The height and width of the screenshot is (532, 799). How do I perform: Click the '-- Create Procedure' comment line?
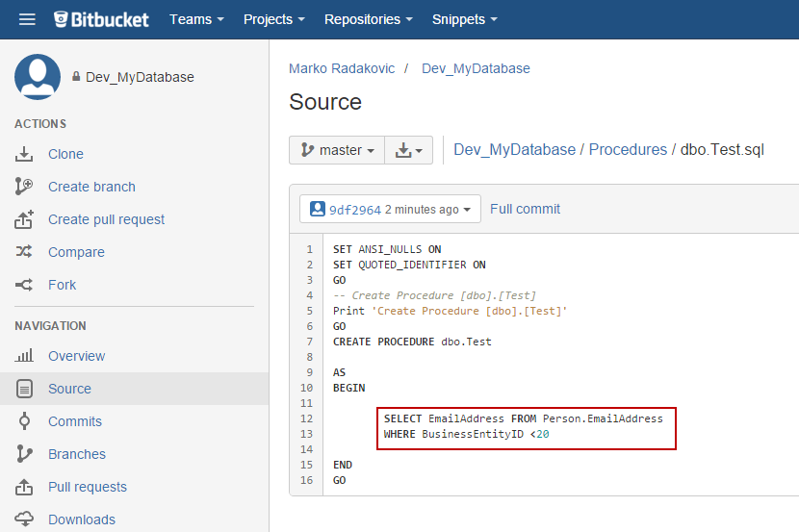(434, 295)
